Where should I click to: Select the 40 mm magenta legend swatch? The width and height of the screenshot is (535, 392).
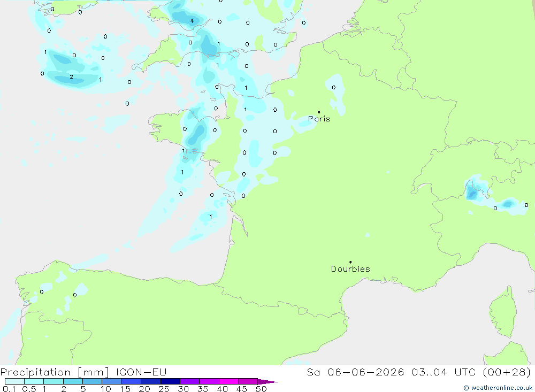click(228, 381)
